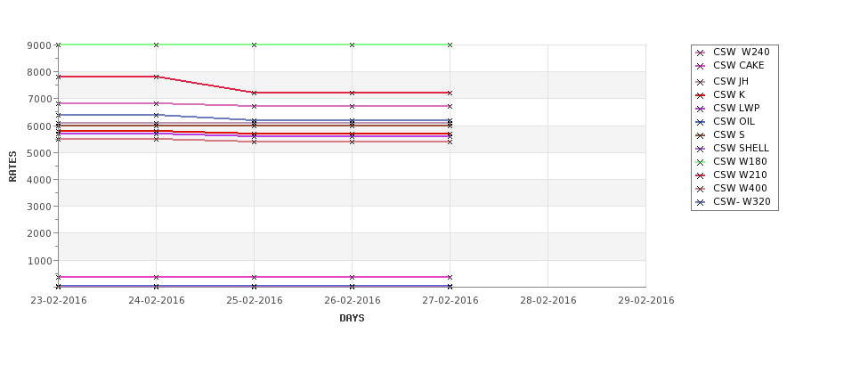The width and height of the screenshot is (868, 382).
Task: Click the 23-02-2016 date axis label
Action: coord(59,301)
